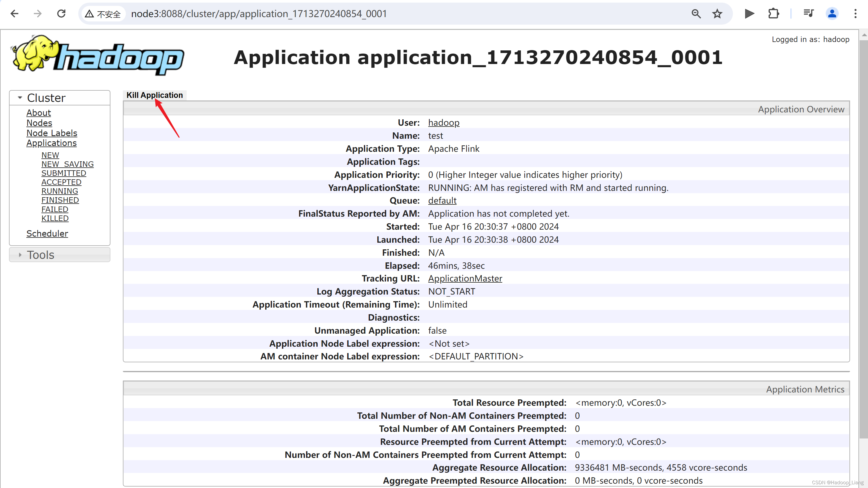The image size is (868, 488).
Task: Open the default queue link
Action: tap(442, 200)
